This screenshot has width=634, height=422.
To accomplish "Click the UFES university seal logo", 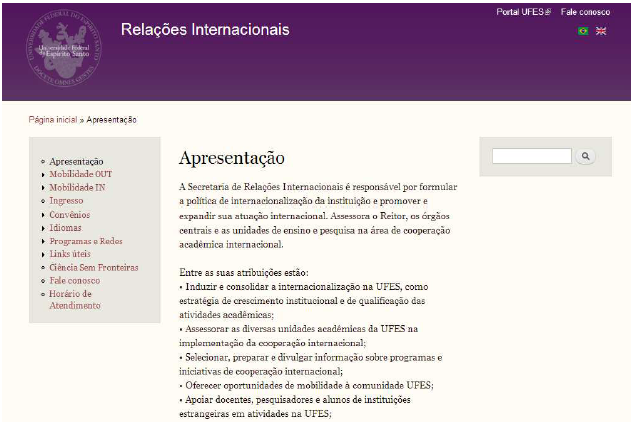I will click(63, 48).
